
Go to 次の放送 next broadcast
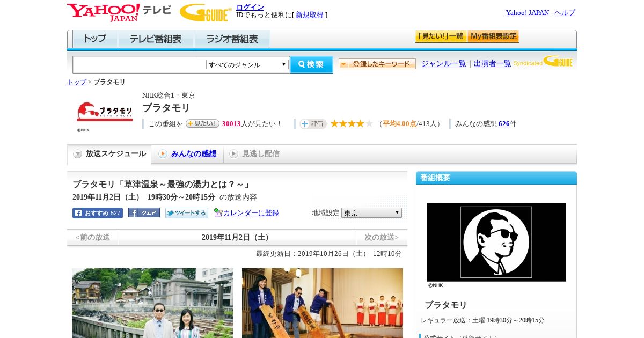[382, 238]
